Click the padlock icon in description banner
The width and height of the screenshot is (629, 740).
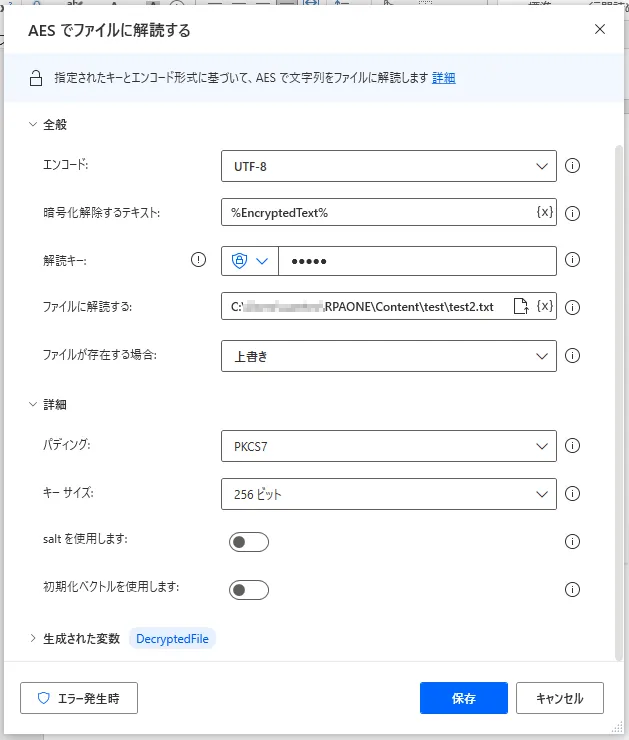pyautogui.click(x=36, y=78)
